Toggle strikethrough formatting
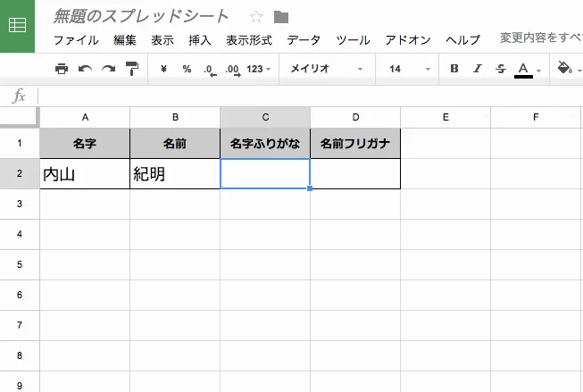 pos(501,69)
